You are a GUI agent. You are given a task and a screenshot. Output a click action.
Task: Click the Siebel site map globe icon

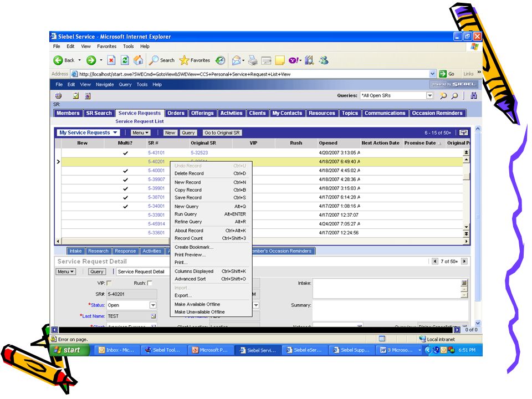pyautogui.click(x=58, y=96)
